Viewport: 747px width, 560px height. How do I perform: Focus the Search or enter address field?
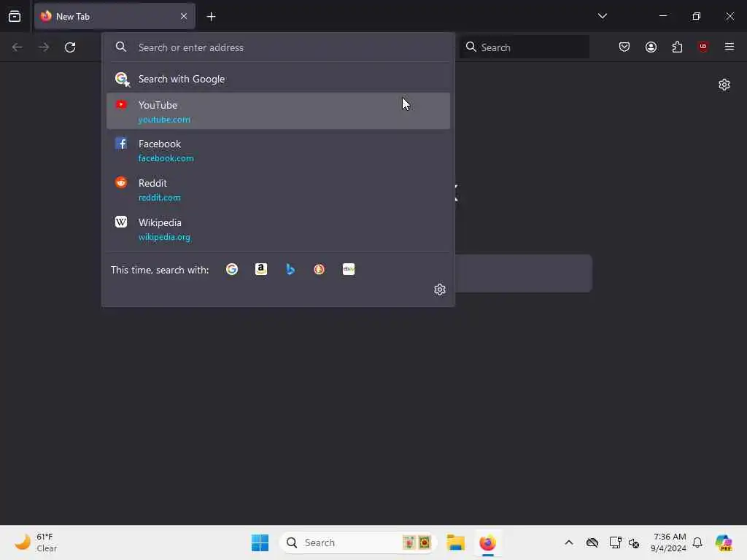click(x=278, y=47)
